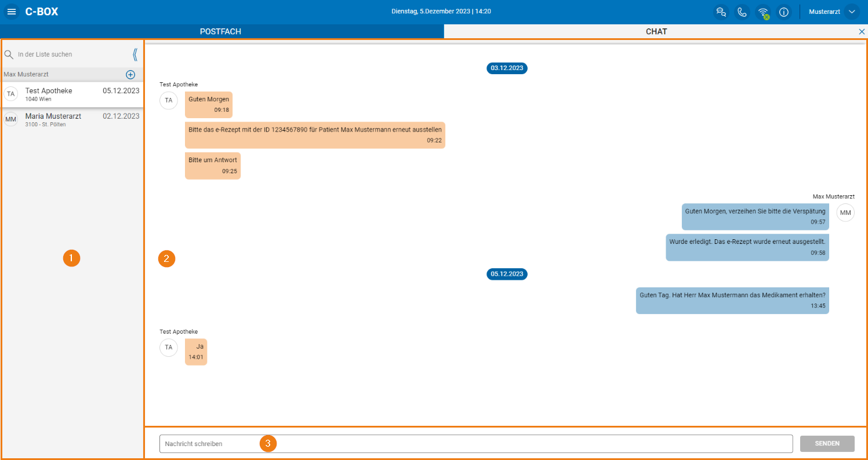Click the 'Ja' reply message at 14:01
The width and height of the screenshot is (868, 460).
[x=196, y=352]
